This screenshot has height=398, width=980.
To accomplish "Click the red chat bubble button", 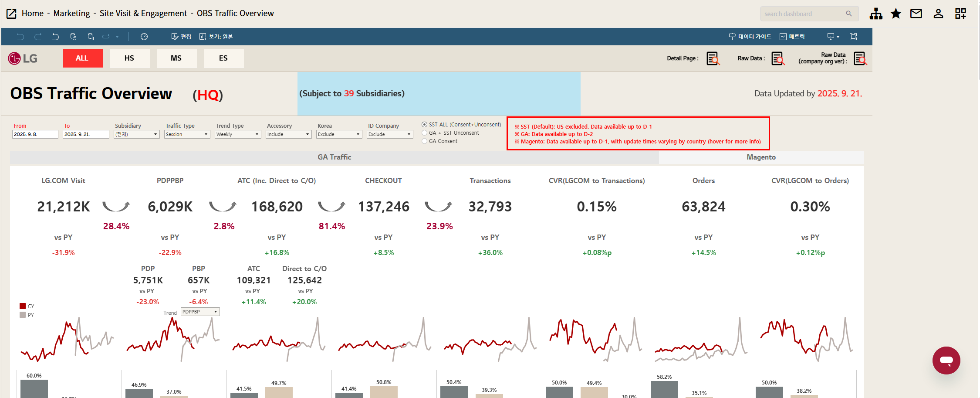I will [946, 361].
